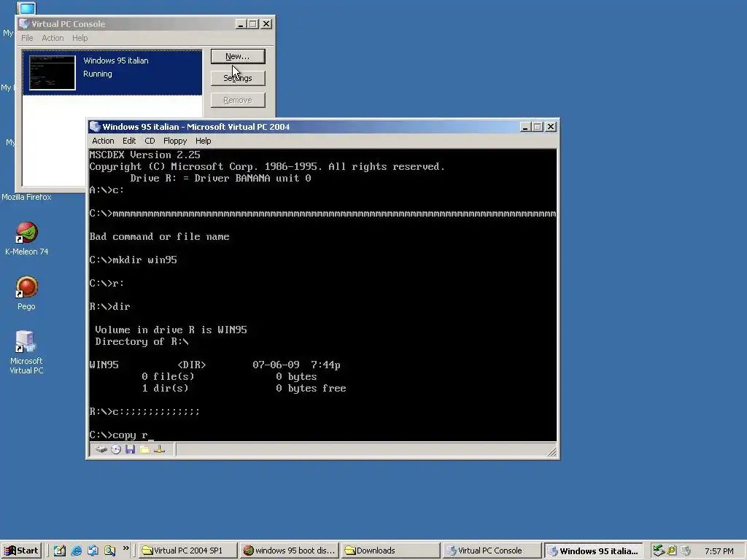Select the Microsoft Virtual PC desktop icon

[27, 352]
